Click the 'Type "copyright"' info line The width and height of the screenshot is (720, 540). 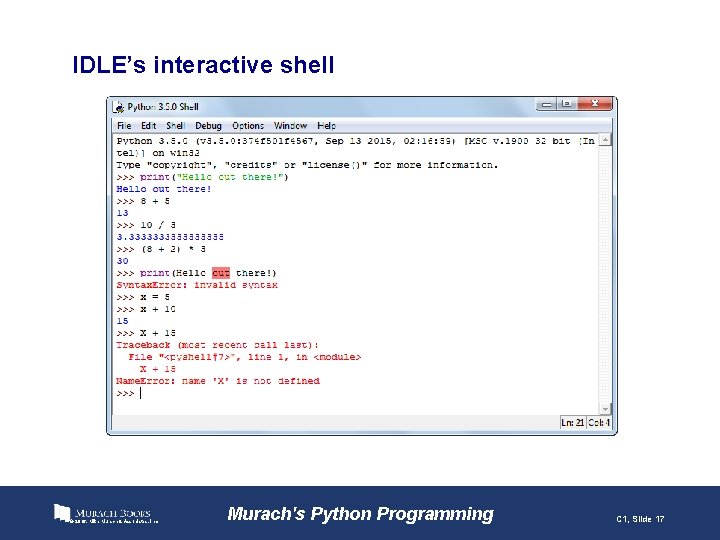pyautogui.click(x=307, y=165)
